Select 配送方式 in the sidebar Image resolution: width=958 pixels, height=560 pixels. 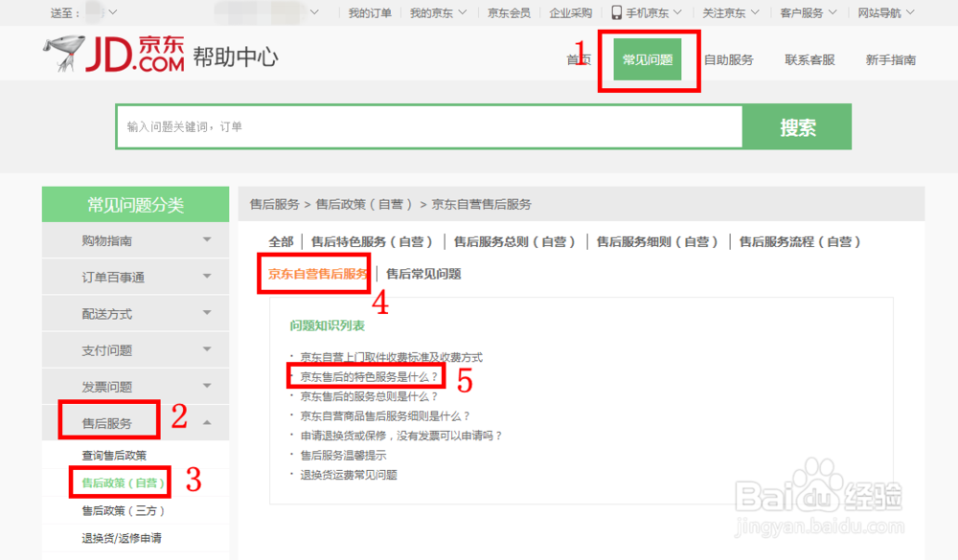pyautogui.click(x=107, y=314)
